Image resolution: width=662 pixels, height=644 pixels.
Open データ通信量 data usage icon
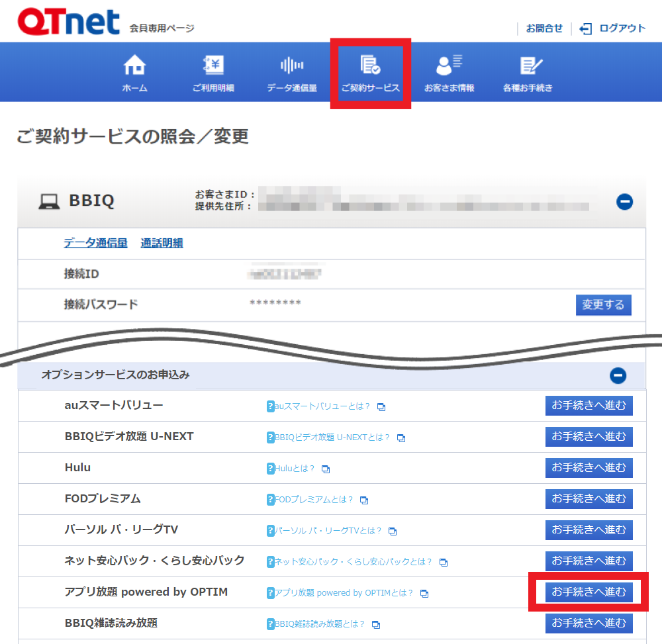(x=292, y=66)
